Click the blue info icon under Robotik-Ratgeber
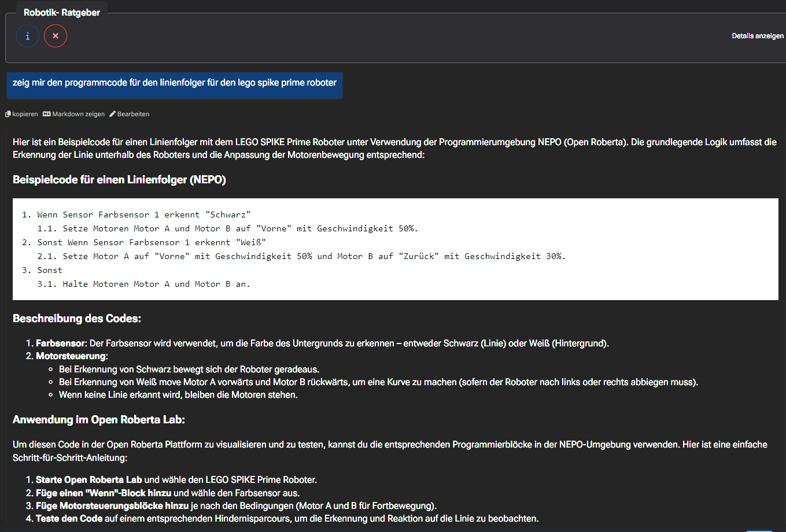Screen dimensions: 786x532 click(28, 36)
